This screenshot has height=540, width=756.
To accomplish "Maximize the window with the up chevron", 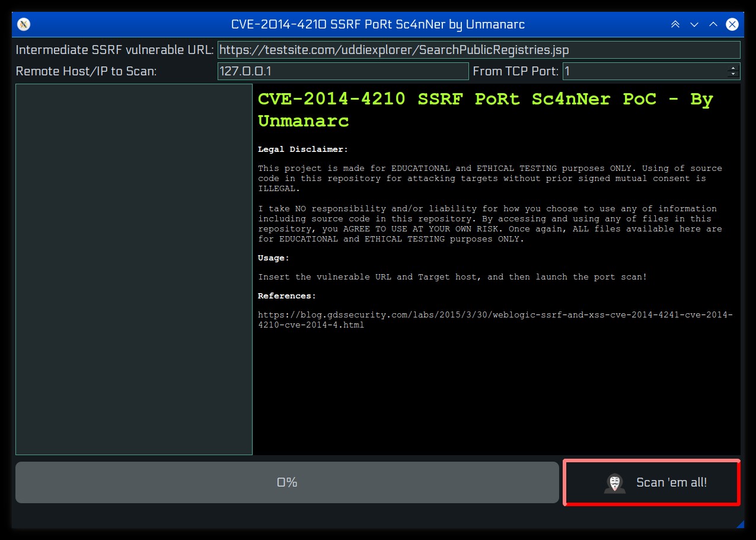I will (713, 24).
